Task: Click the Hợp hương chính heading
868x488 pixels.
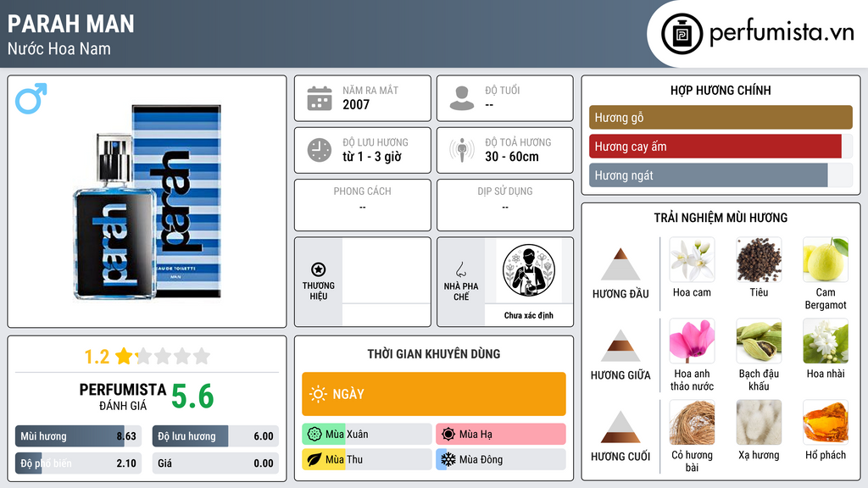Action: point(721,90)
